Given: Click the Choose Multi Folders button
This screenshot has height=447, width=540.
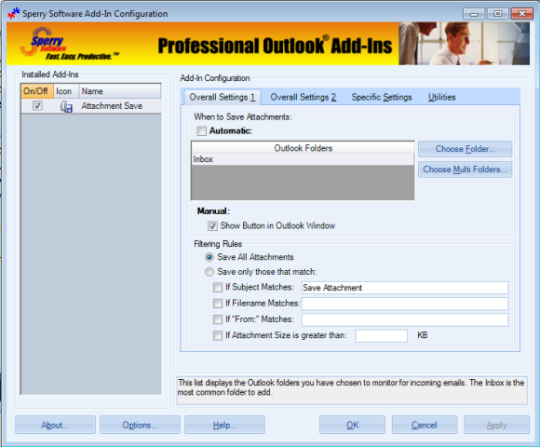Looking at the screenshot, I should click(465, 169).
